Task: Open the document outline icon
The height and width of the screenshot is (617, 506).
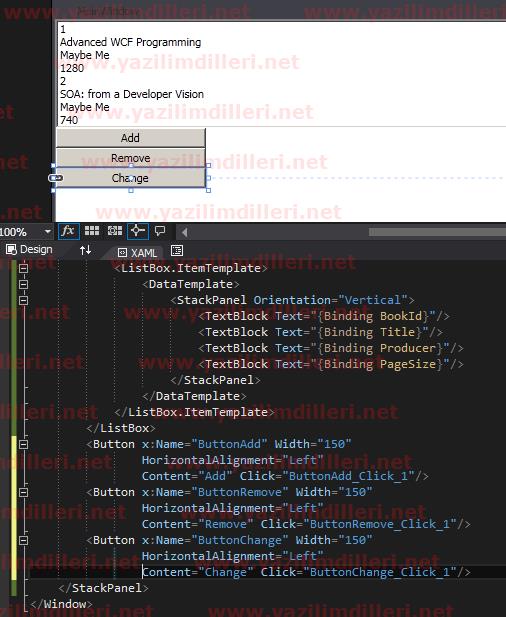Action: [177, 251]
